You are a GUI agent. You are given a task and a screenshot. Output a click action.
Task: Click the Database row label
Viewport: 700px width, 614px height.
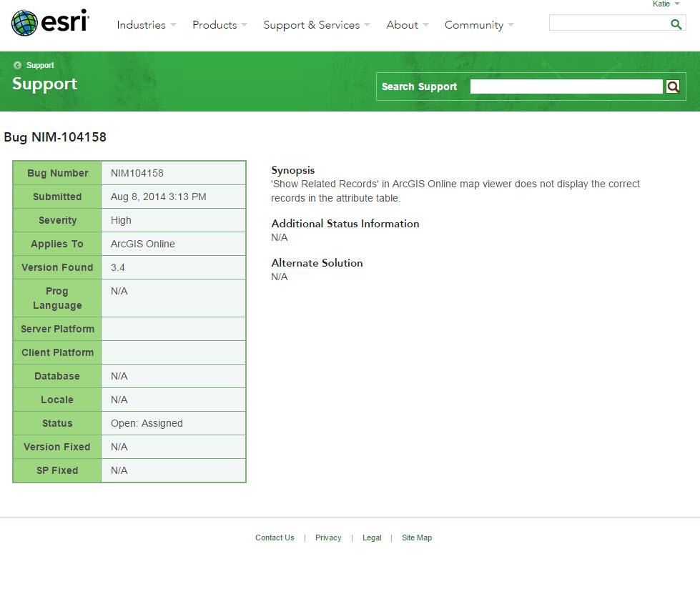(57, 376)
